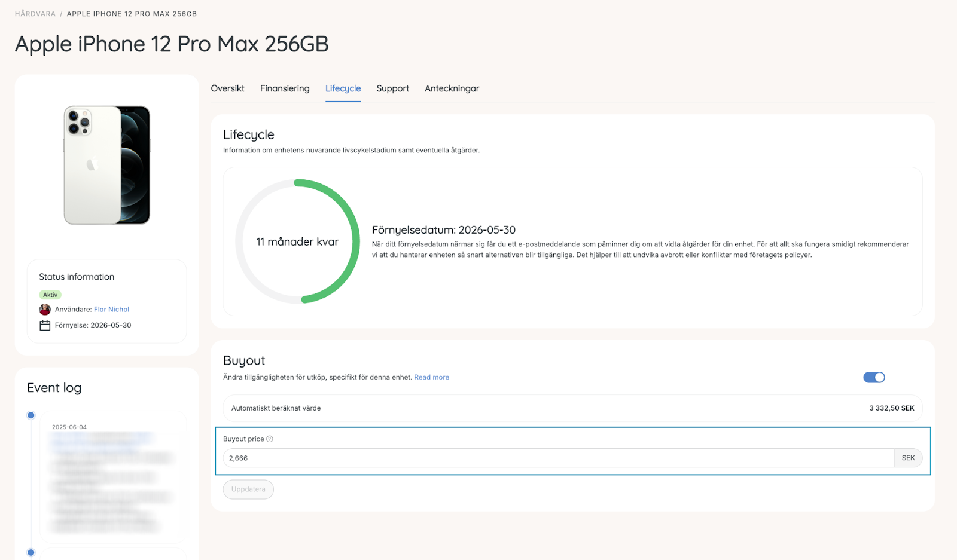The height and width of the screenshot is (560, 957).
Task: Select the Lifecycle tab
Action: 343,88
